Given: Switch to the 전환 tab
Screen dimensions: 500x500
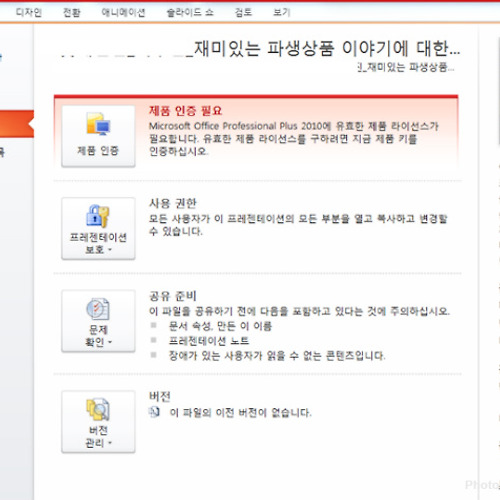Looking at the screenshot, I should coord(72,13).
